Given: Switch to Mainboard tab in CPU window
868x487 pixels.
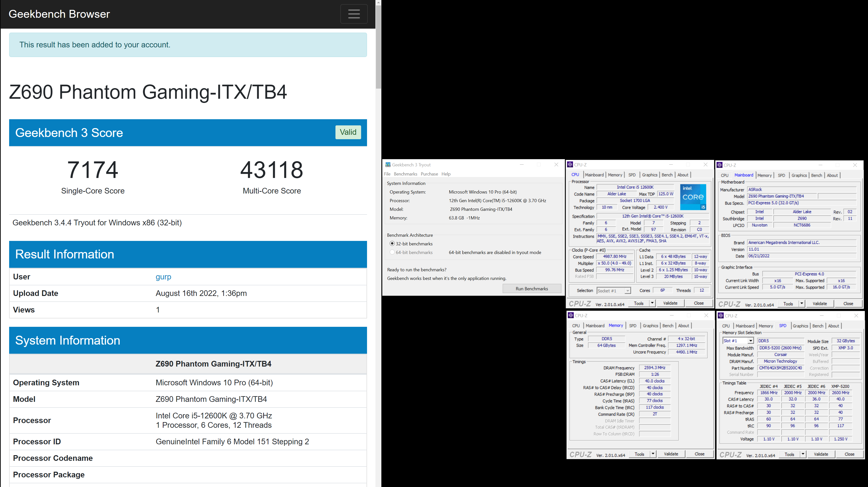Looking at the screenshot, I should click(x=594, y=175).
